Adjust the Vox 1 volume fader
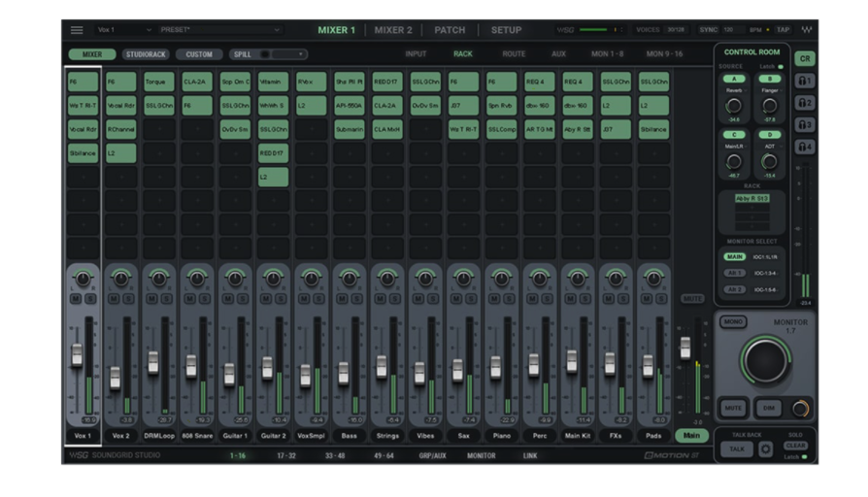This screenshot has height=497, width=868. click(77, 354)
